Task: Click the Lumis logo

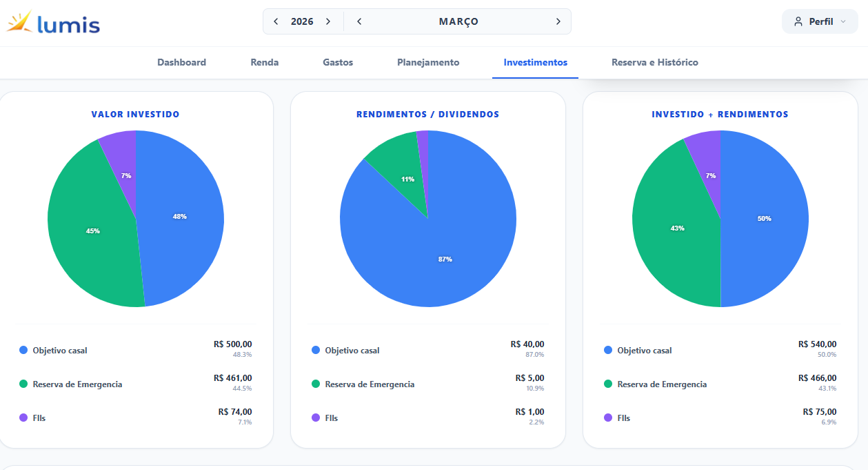Action: [54, 23]
